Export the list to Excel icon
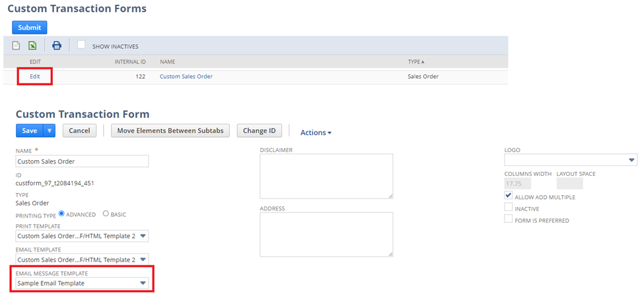Viewport: 644px width, 301px height. pos(33,46)
